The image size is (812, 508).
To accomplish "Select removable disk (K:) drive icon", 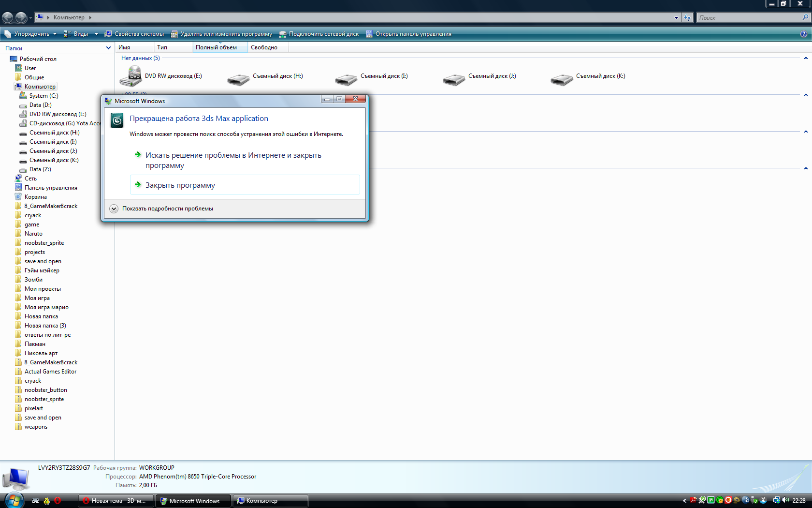I will (x=562, y=79).
